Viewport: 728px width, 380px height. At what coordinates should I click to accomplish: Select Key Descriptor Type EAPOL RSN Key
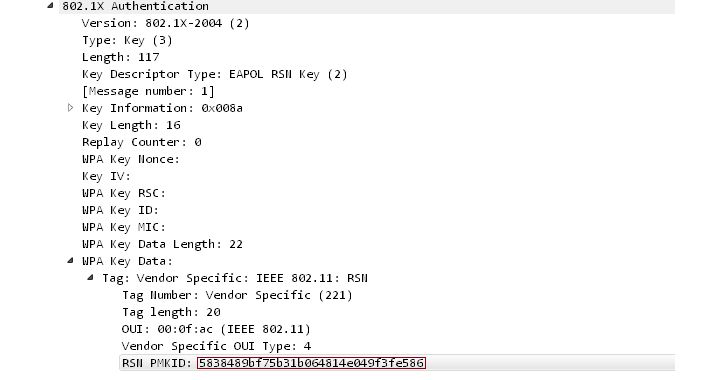214,74
